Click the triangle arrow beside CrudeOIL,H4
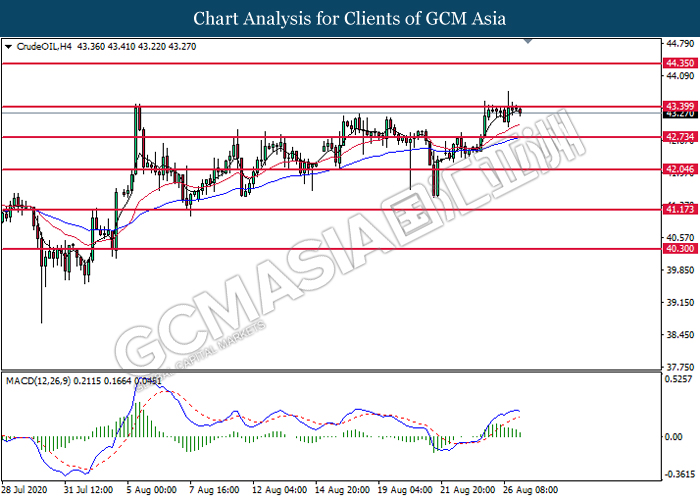This screenshot has width=700, height=500. pos(9,47)
